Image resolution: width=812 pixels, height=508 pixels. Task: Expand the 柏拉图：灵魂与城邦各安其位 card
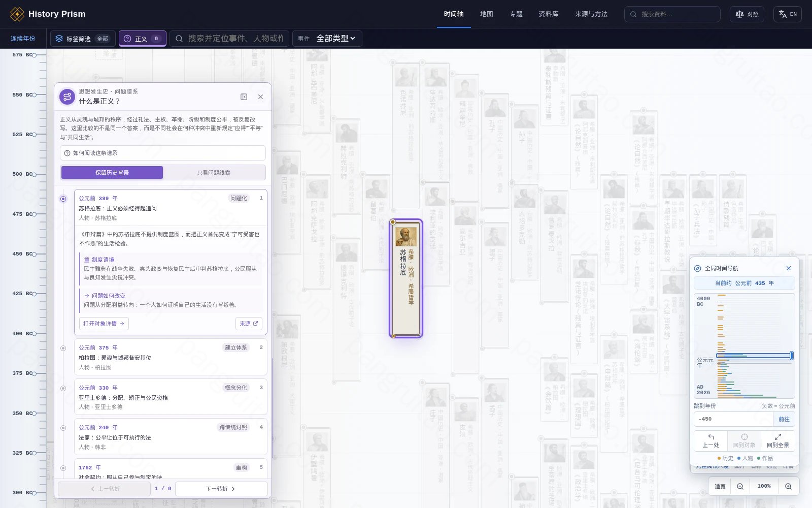coord(171,357)
